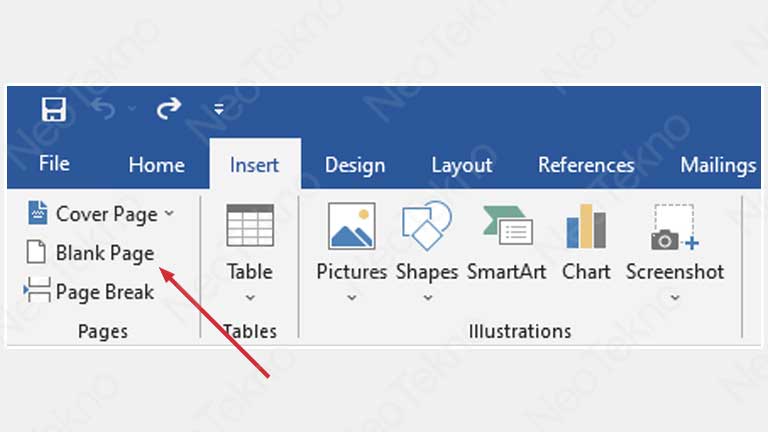Switch to the Home tab
The width and height of the screenshot is (768, 432).
[x=156, y=165]
